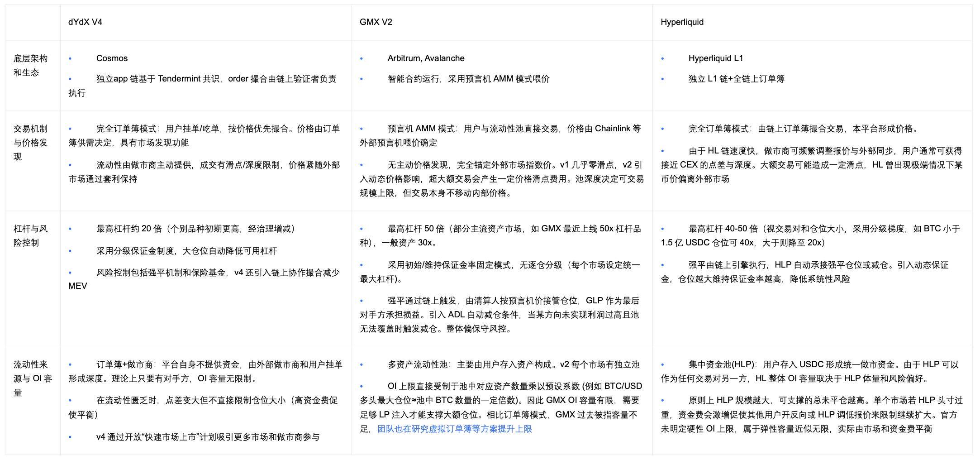This screenshot has height=460, width=980.
Task: Click the bullet starting "最高杠杆 40-50 倍"
Action: [x=810, y=235]
